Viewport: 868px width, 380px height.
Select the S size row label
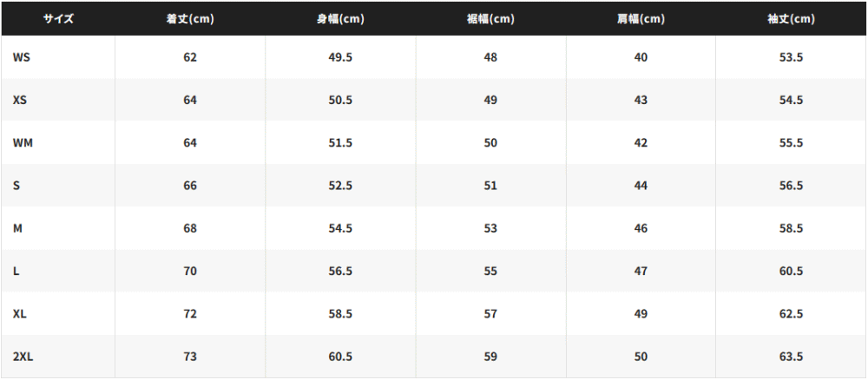[x=16, y=186]
